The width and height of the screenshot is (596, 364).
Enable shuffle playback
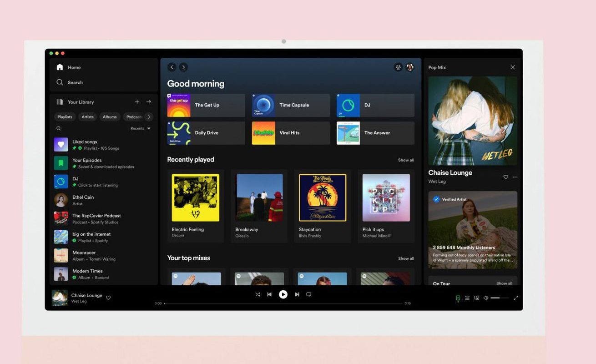tap(258, 294)
